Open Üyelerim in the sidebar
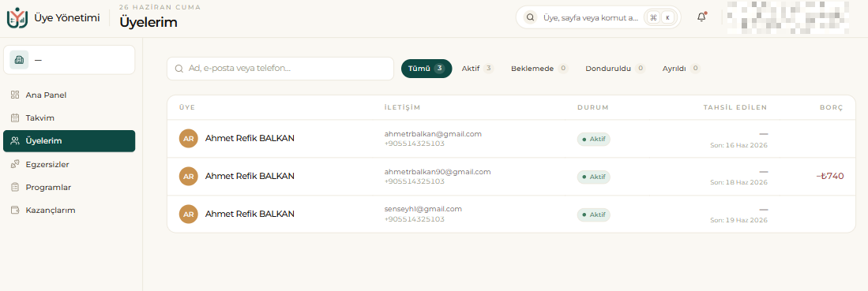868x291 pixels. point(70,141)
